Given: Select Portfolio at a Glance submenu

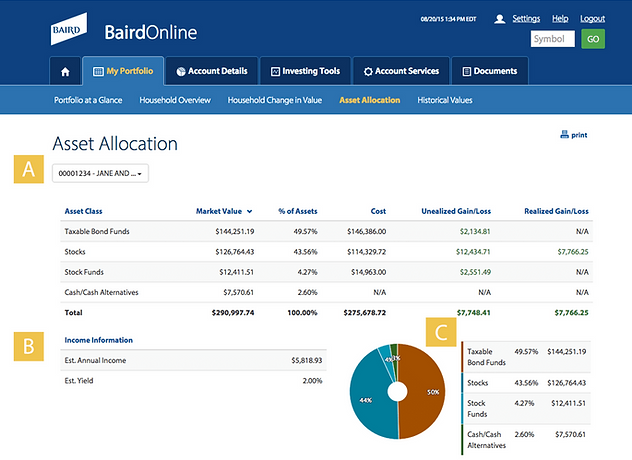Looking at the screenshot, I should tap(88, 100).
